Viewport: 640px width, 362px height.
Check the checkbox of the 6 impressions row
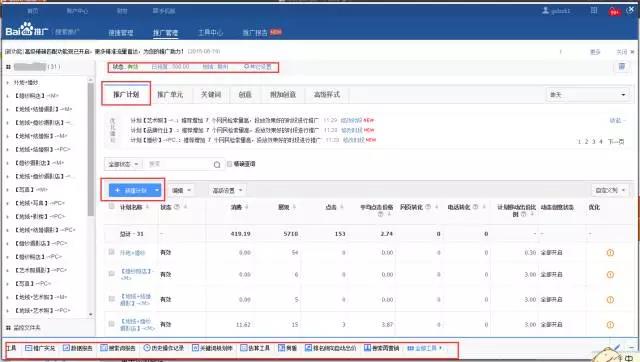pyautogui.click(x=111, y=273)
